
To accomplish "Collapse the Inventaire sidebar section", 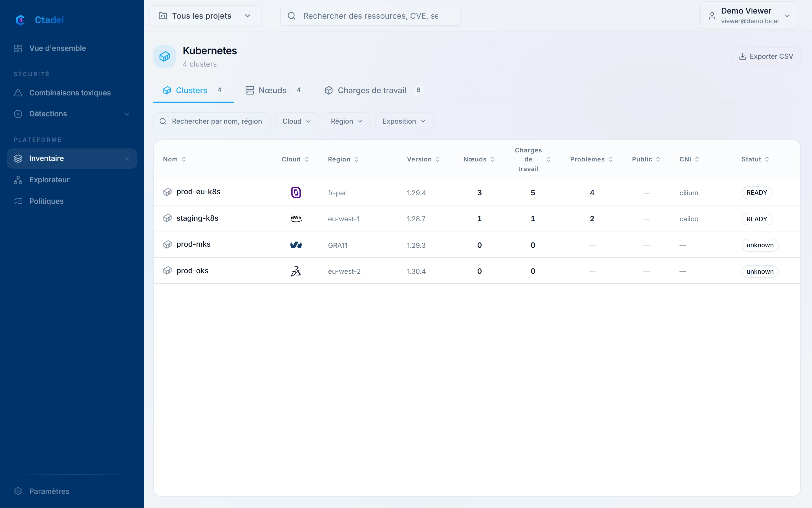I will (x=72, y=159).
